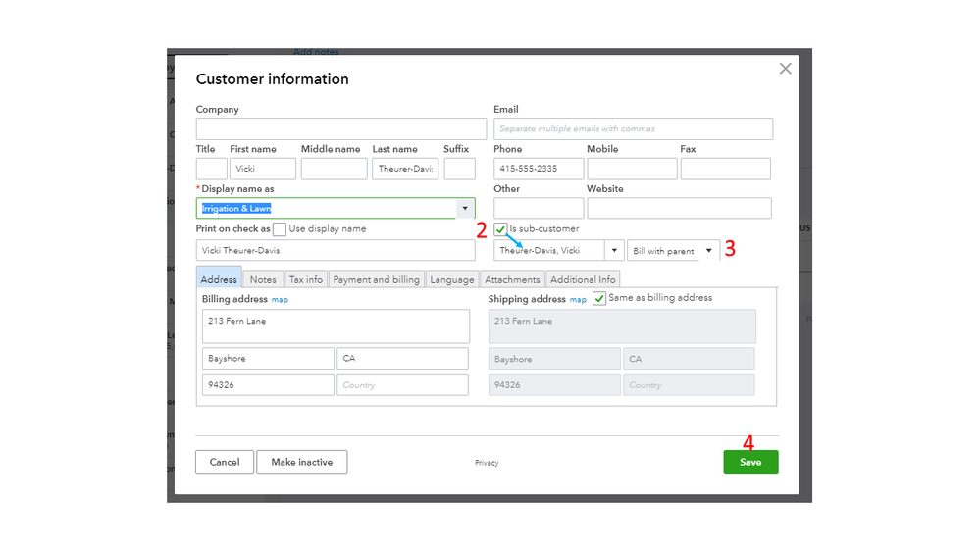Screen dimensions: 980x551
Task: Click the billing city field Bayshore
Action: 268,359
